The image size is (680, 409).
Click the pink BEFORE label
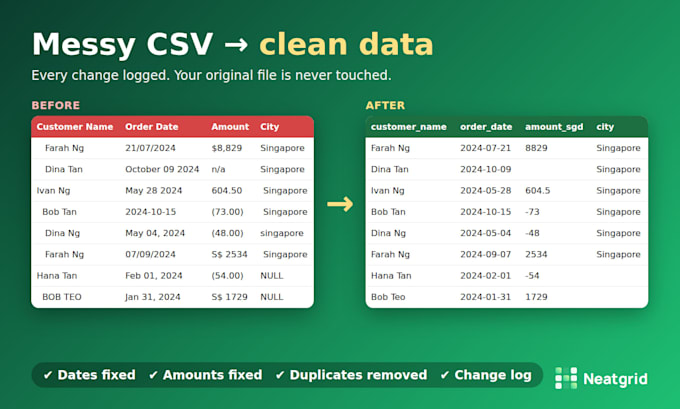56,105
